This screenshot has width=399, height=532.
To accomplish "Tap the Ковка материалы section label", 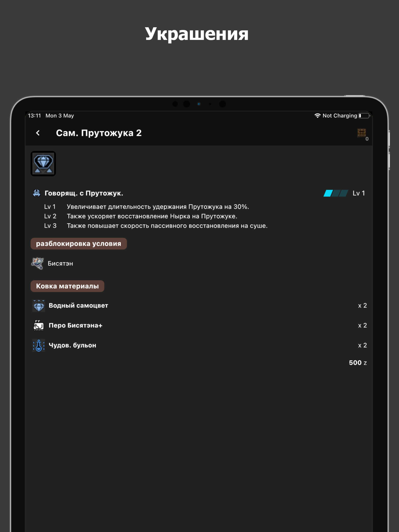I will point(67,286).
